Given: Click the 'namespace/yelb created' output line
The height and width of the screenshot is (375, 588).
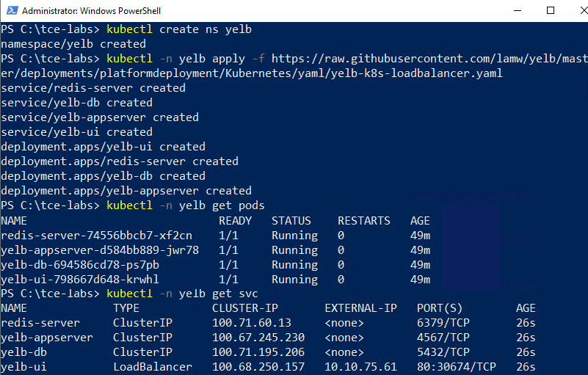Looking at the screenshot, I should (x=73, y=44).
